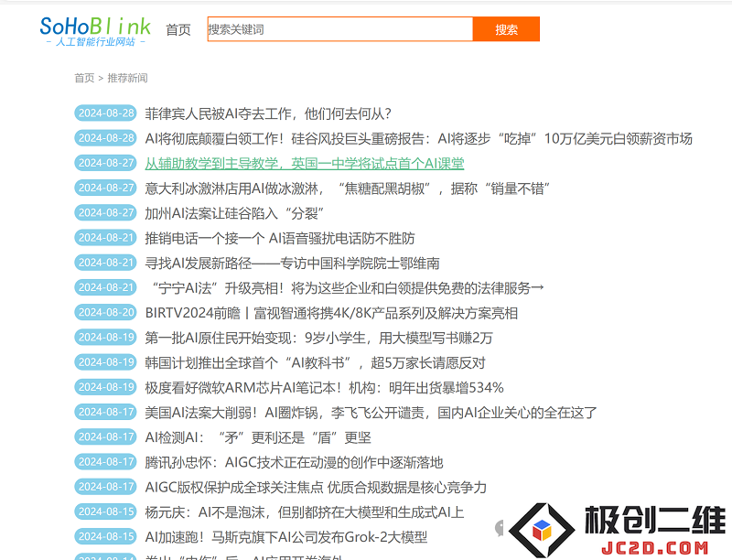Open article 加州AI法案让硅谷陷入分裂

coord(234,213)
